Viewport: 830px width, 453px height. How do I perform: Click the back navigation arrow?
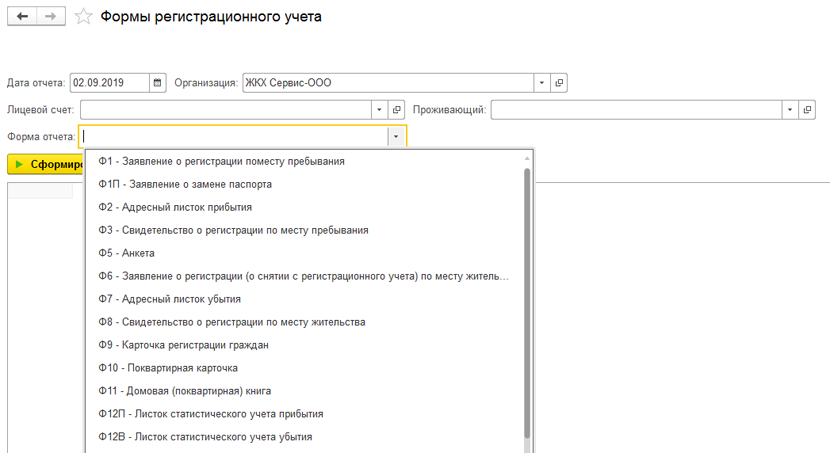tap(22, 17)
